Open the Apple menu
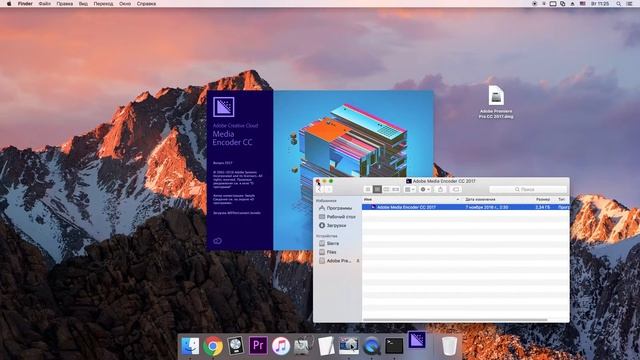Image resolution: width=640 pixels, height=360 pixels. point(9,4)
